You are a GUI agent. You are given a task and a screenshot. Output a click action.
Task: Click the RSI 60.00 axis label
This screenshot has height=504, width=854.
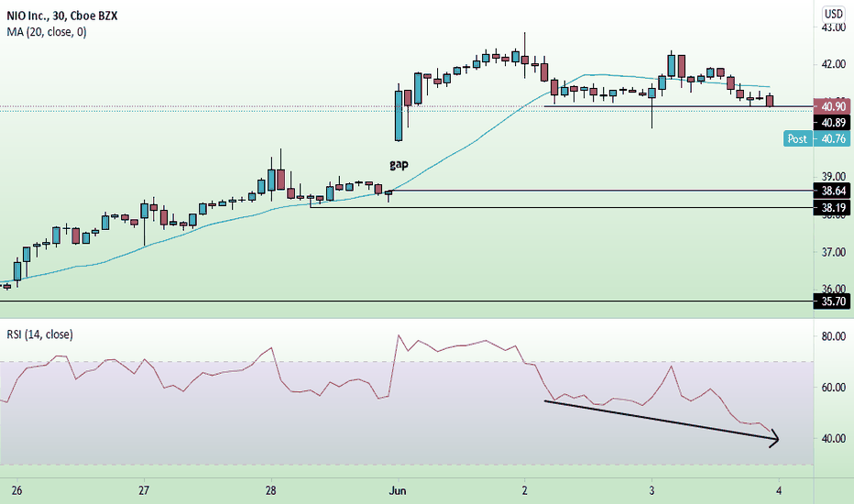click(x=833, y=388)
